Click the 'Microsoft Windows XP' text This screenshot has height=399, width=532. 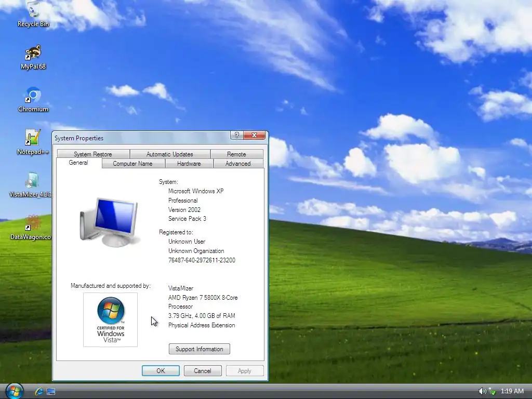tap(196, 191)
